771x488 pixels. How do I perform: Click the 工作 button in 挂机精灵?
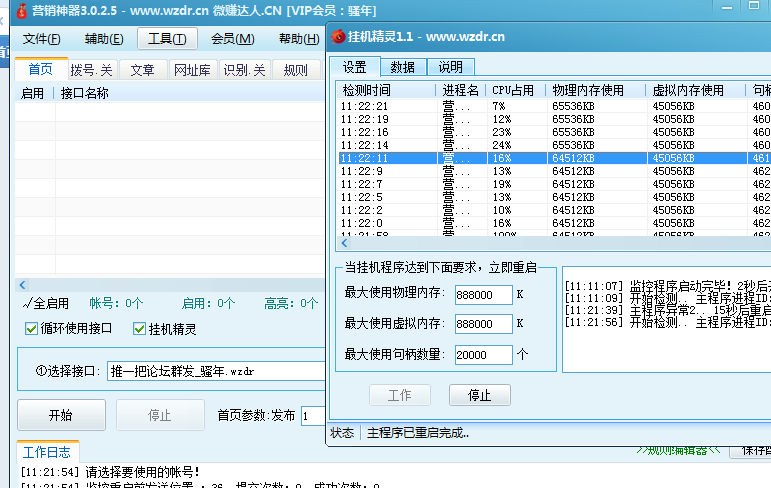400,395
